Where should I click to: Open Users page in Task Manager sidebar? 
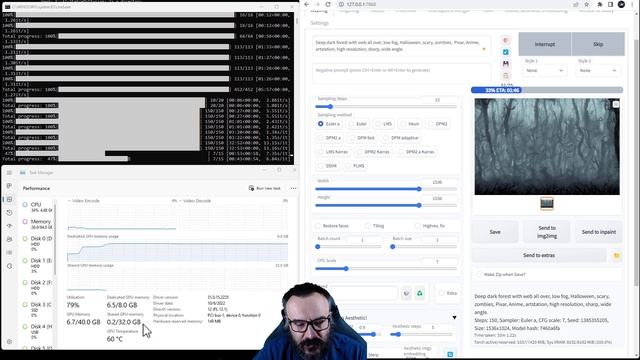(9, 239)
